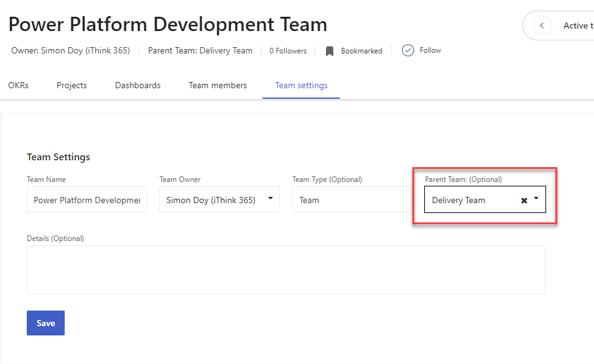594x364 pixels.
Task: Click the Follow checkmark circle icon
Action: tap(408, 50)
